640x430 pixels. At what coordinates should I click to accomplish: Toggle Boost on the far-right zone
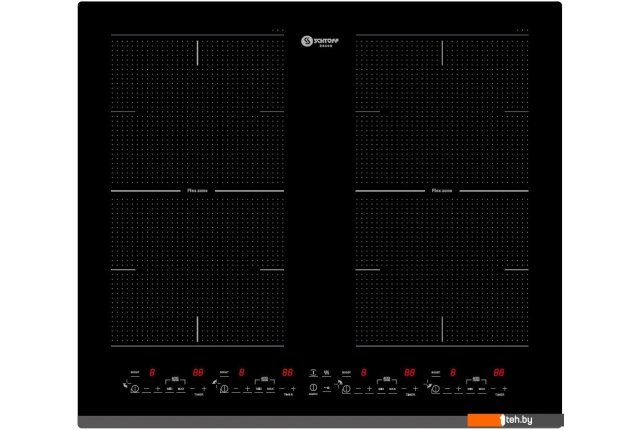[x=435, y=373]
